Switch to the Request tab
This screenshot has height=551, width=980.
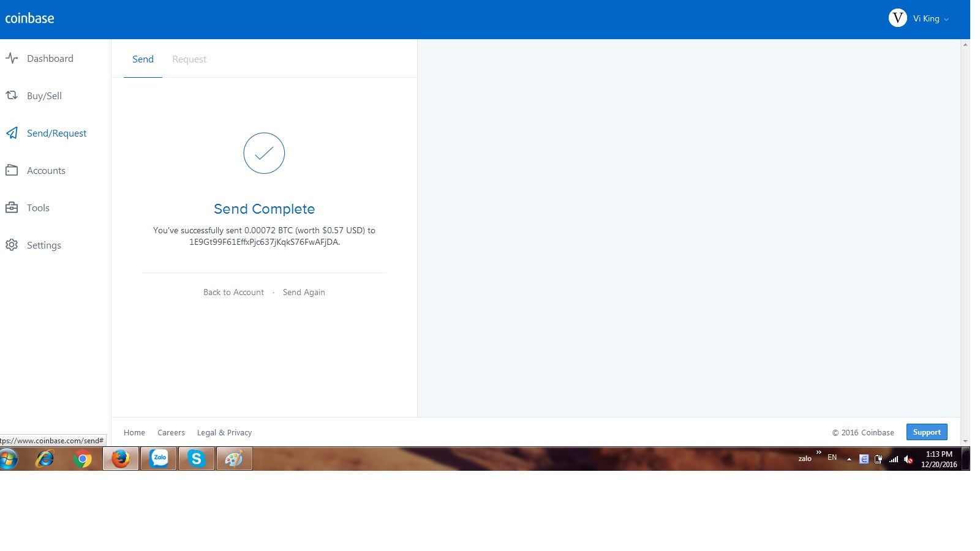[x=189, y=59]
